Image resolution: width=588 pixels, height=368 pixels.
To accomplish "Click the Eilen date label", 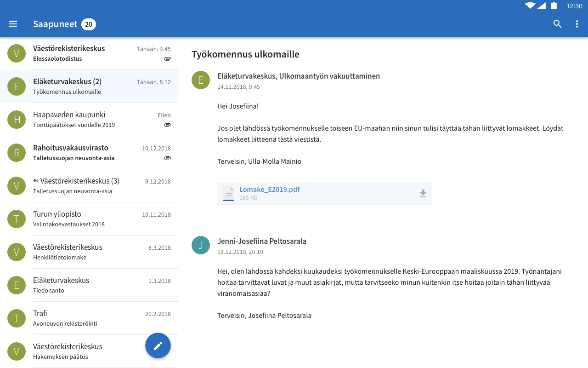I will point(164,115).
